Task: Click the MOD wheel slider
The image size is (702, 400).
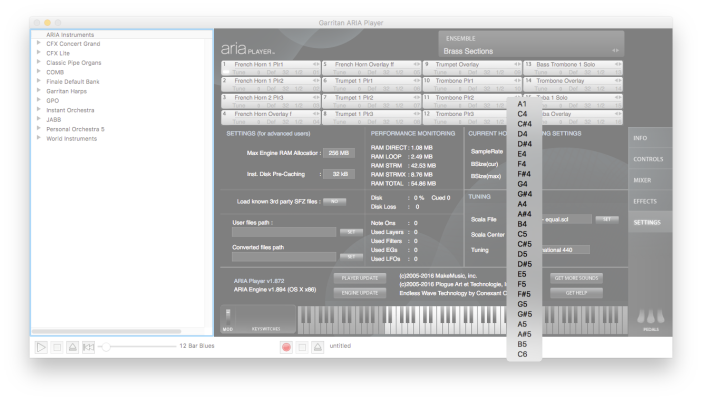Action: tap(228, 317)
